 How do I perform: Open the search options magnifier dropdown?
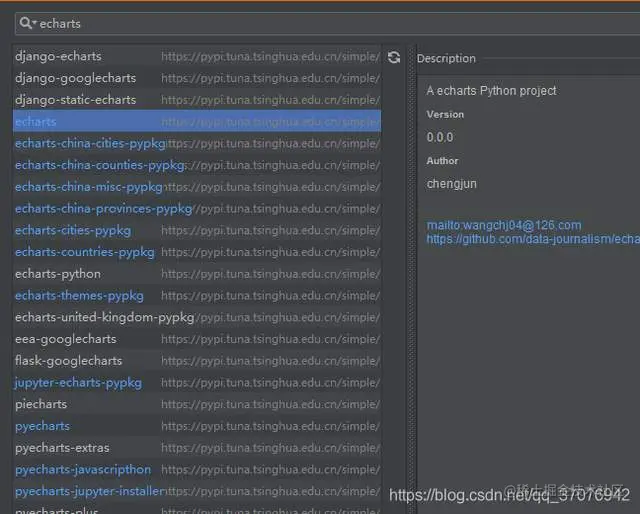[x=27, y=23]
